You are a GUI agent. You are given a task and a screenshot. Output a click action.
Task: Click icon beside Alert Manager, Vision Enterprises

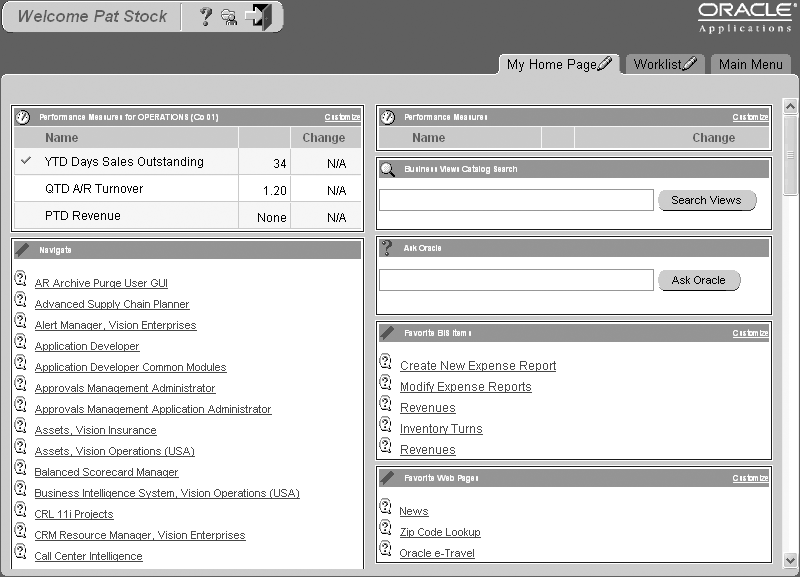20,320
